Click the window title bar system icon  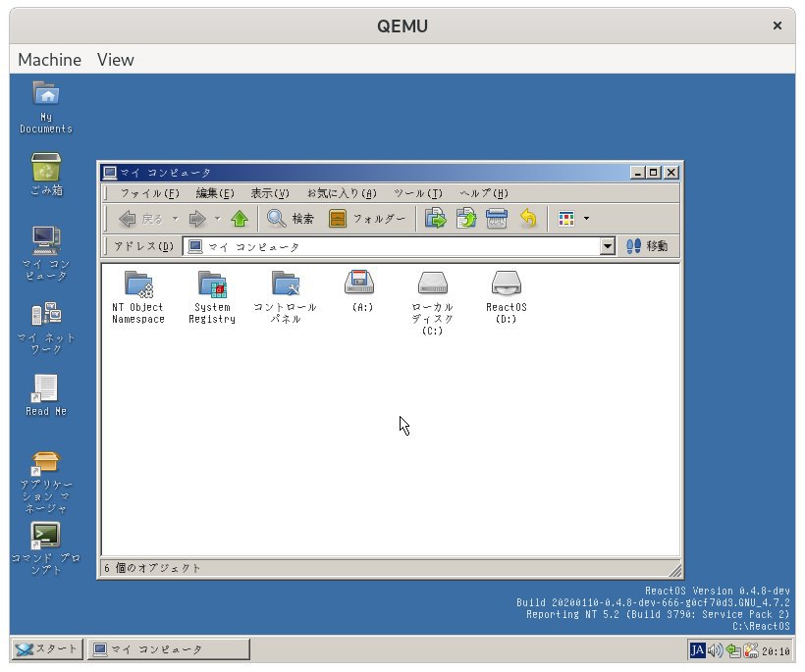click(x=109, y=173)
